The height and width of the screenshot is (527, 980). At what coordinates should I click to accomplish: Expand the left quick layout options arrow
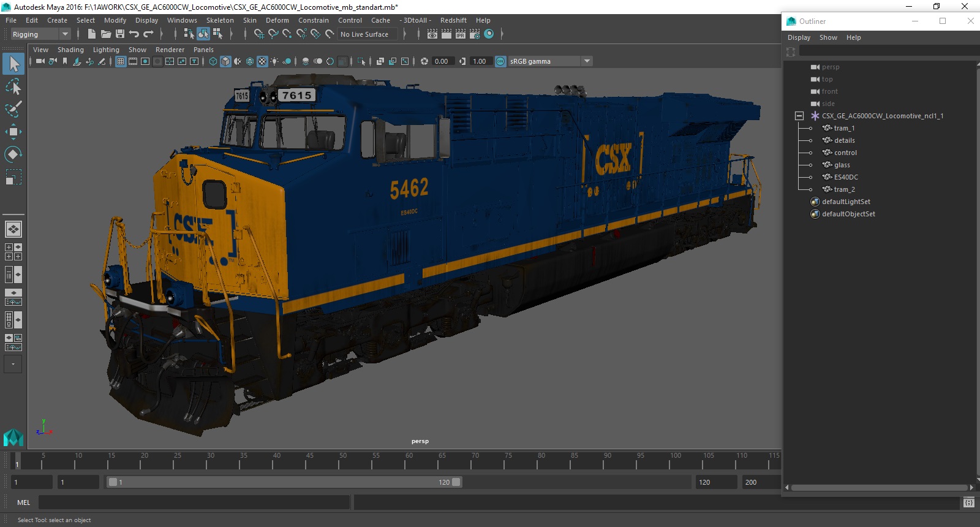13,364
